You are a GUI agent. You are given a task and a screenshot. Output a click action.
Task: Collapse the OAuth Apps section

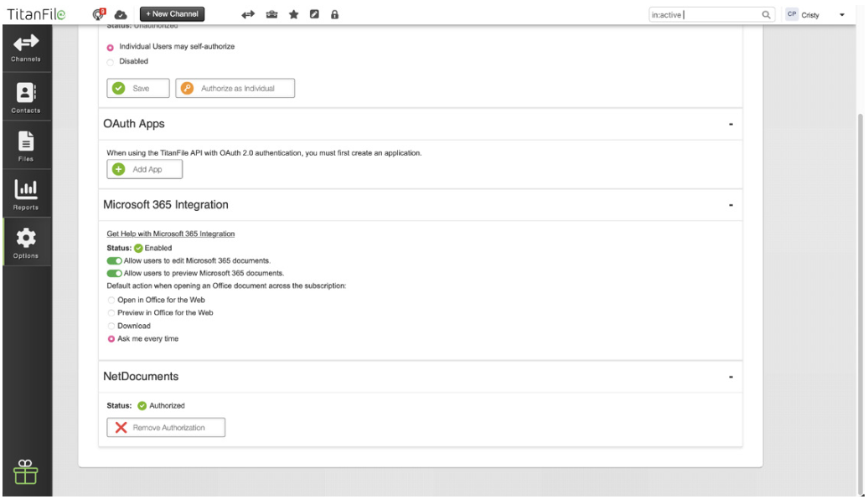click(x=731, y=124)
